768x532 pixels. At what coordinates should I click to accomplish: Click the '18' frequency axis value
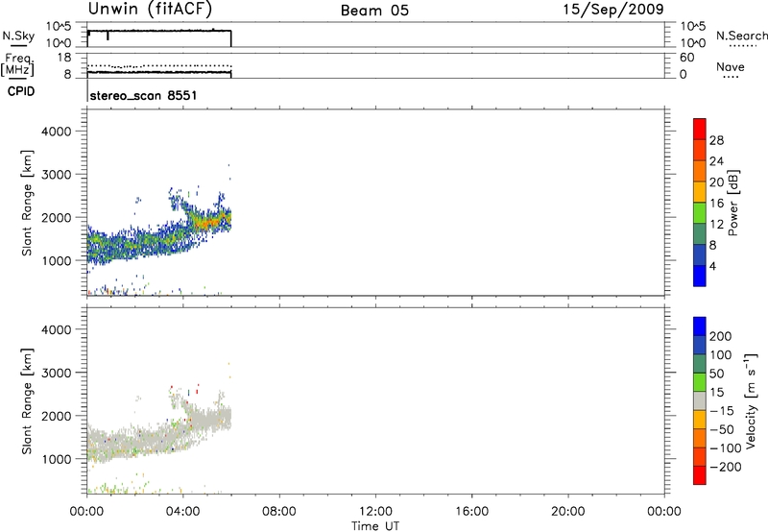click(x=64, y=58)
